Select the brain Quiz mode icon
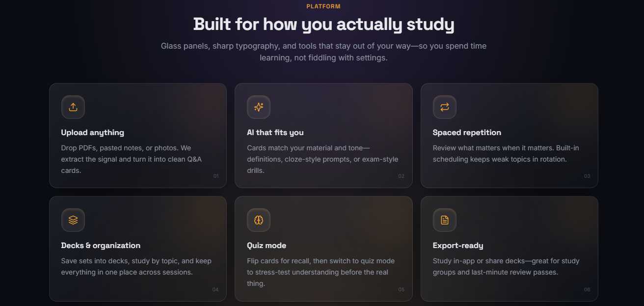Image resolution: width=644 pixels, height=306 pixels. (x=259, y=220)
